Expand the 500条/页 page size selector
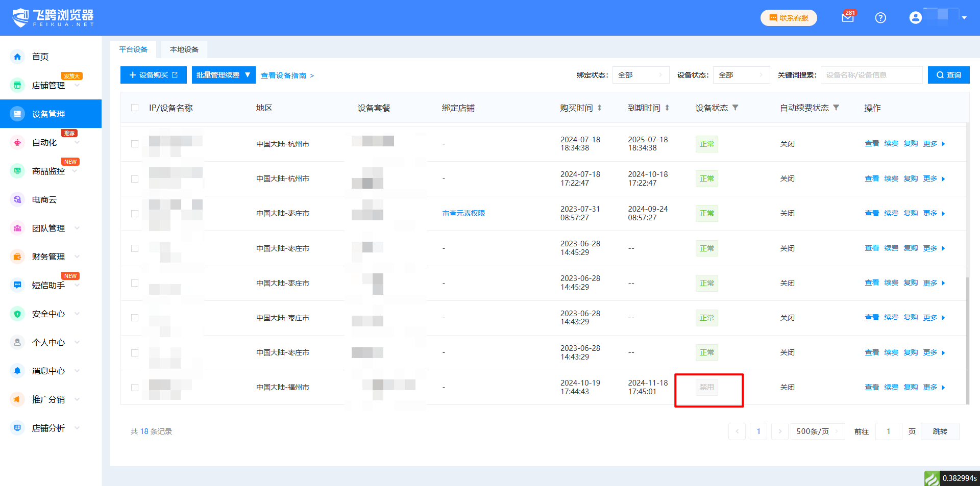980x486 pixels. [x=817, y=431]
